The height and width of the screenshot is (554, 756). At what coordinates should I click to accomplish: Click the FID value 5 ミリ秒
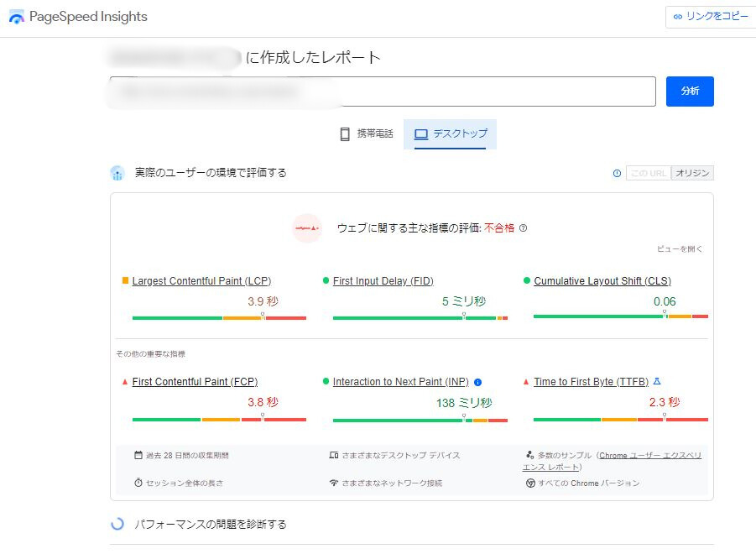(464, 301)
